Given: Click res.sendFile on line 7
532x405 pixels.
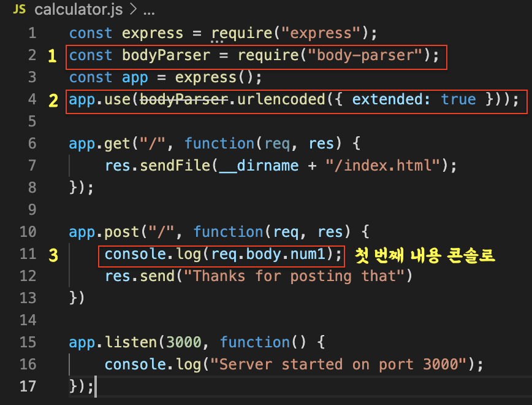Looking at the screenshot, I should [157, 166].
